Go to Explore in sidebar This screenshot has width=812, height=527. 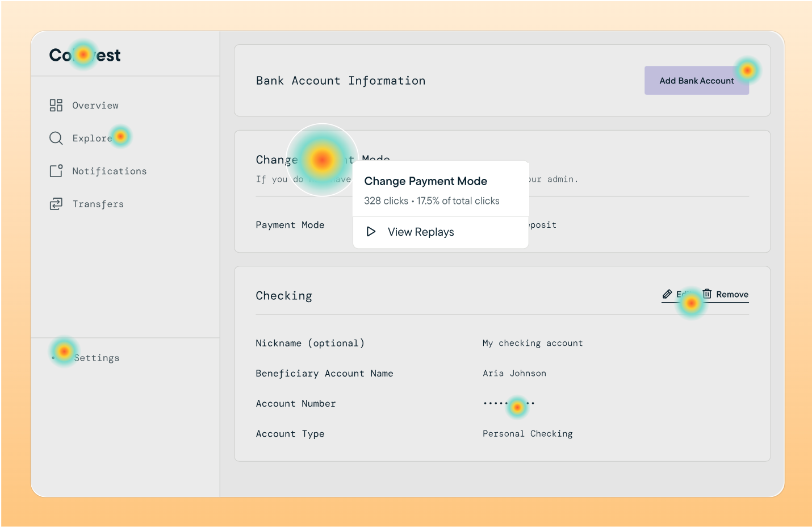[x=92, y=139]
